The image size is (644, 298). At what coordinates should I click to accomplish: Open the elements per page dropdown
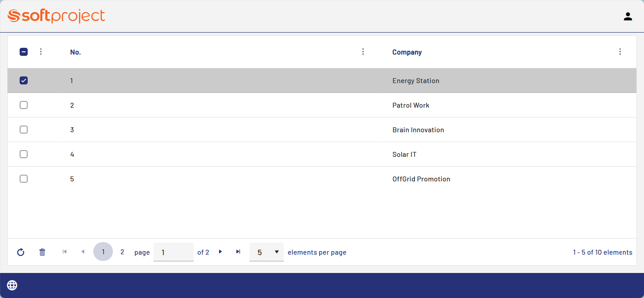(x=266, y=252)
